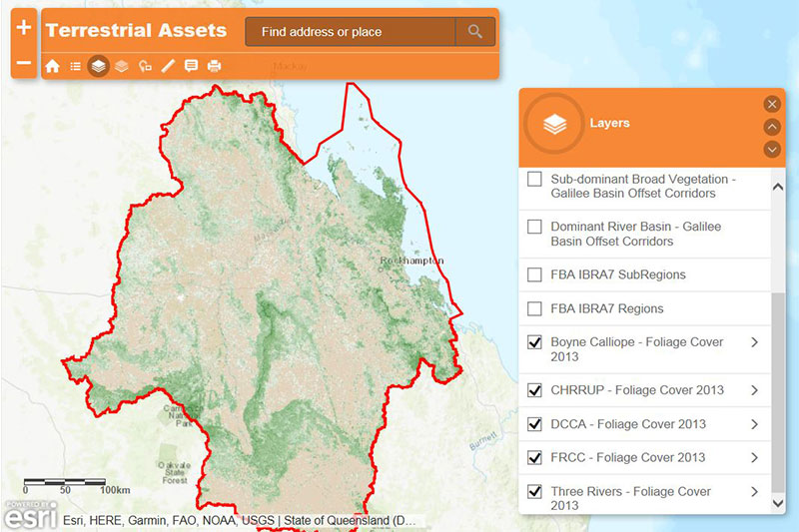
Task: Open the Basemap gallery icon
Action: [x=121, y=67]
